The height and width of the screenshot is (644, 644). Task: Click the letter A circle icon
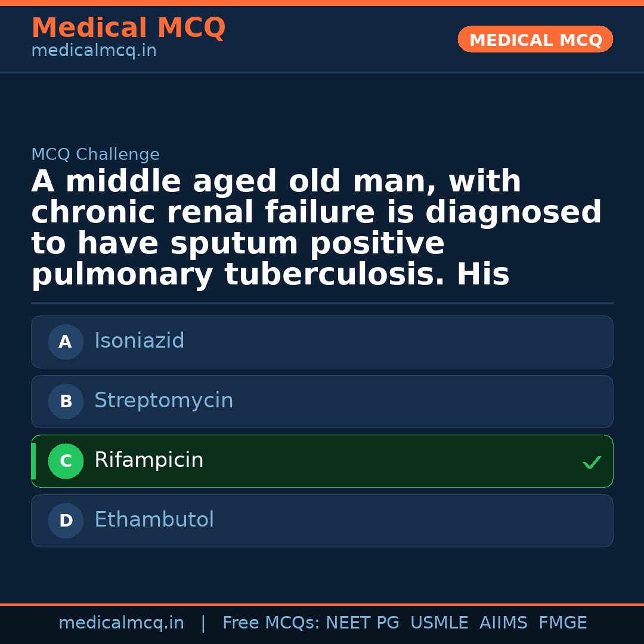(x=66, y=342)
